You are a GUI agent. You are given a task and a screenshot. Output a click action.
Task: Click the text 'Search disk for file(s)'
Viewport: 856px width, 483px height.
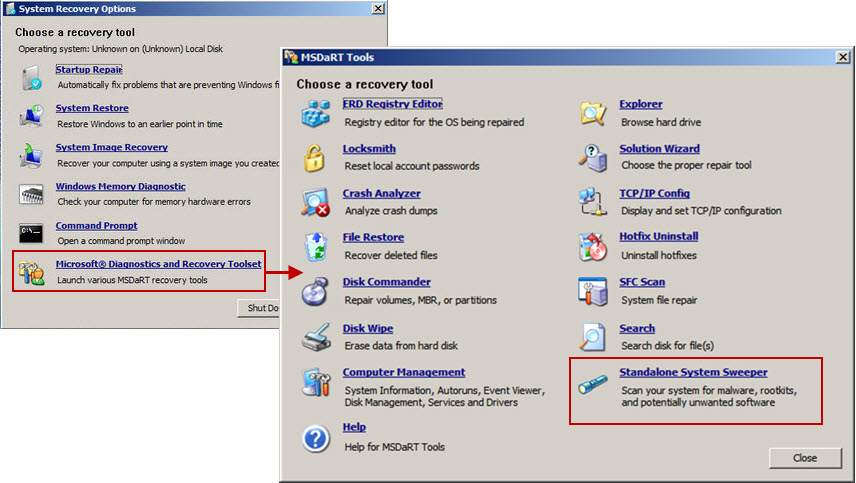[x=668, y=345]
